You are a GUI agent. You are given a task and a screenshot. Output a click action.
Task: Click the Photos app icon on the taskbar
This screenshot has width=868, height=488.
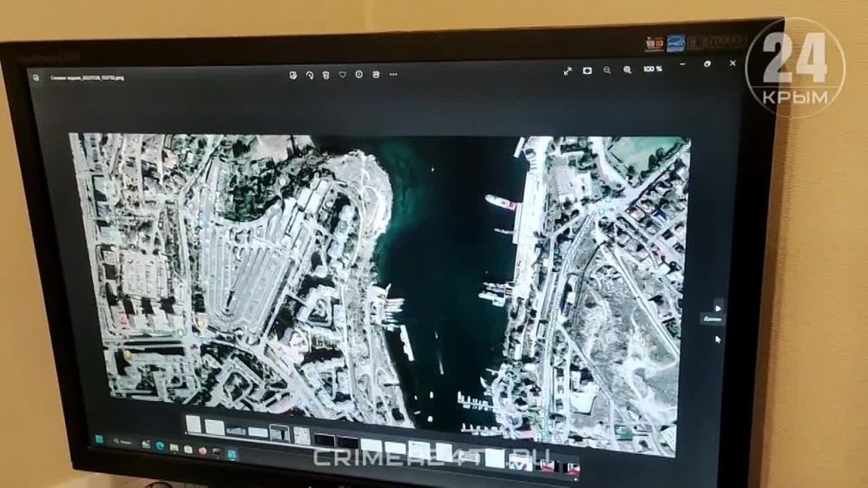[232, 454]
